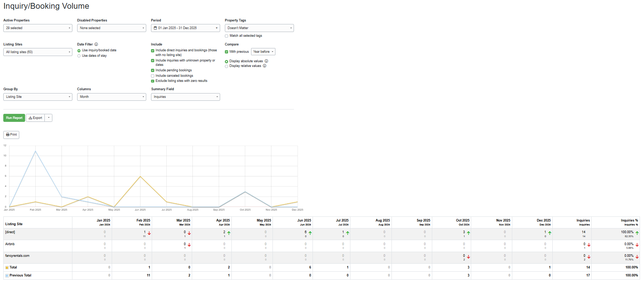Toggle Match all selected tags checkbox
Screen dimensions: 644x283
tap(226, 36)
